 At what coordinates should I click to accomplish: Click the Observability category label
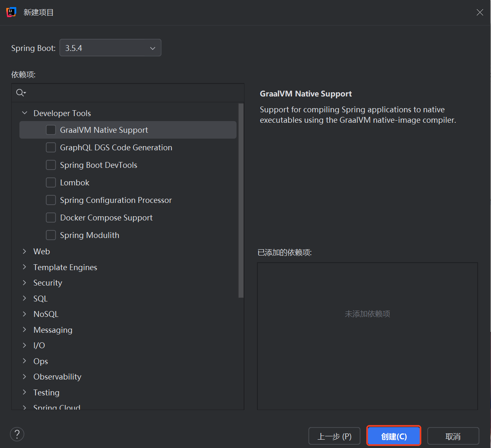(57, 377)
